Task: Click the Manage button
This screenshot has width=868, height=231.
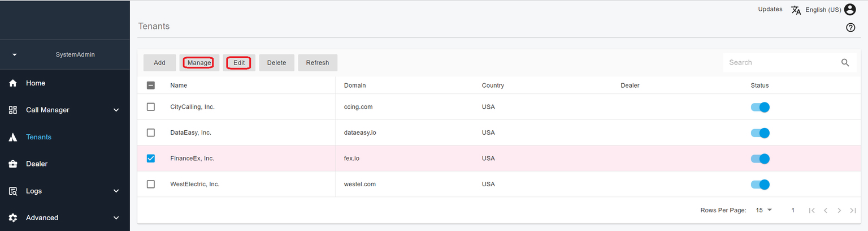Action: (x=199, y=63)
